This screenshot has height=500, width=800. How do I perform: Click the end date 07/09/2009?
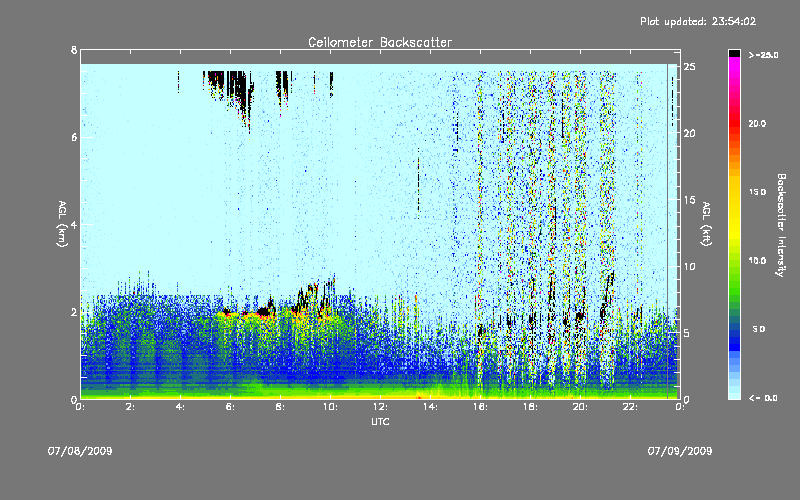pyautogui.click(x=680, y=451)
